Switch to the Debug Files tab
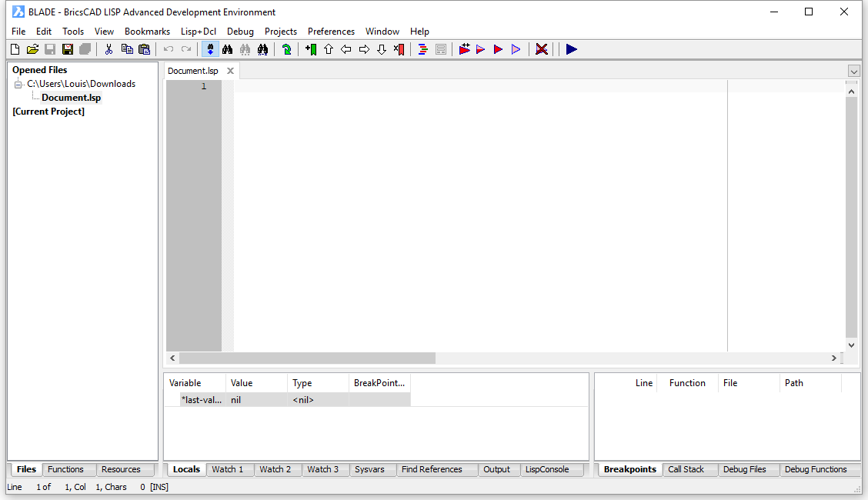The height and width of the screenshot is (500, 868). 745,469
